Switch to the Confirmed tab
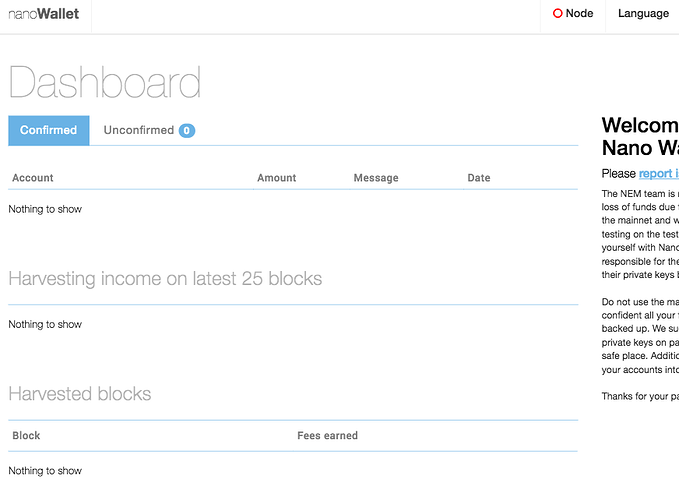The image size is (679, 500). pyautogui.click(x=49, y=130)
